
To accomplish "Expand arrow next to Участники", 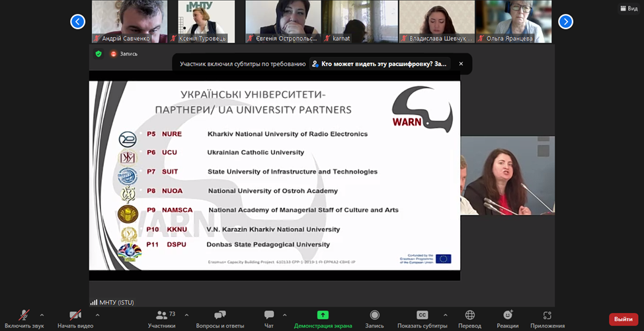I will (186, 315).
